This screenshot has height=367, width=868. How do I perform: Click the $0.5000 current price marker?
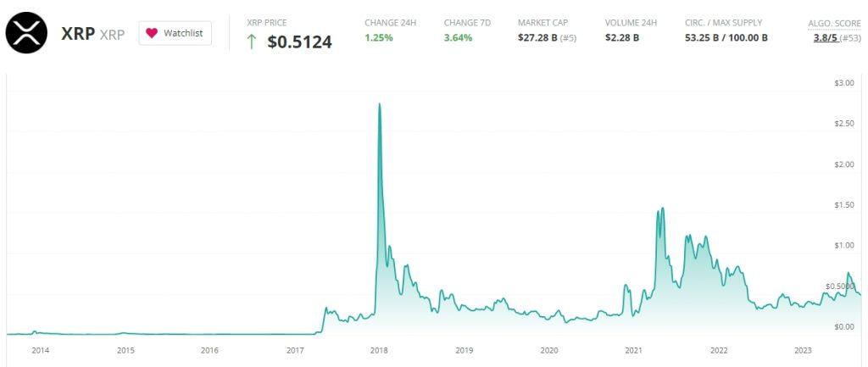840,286
